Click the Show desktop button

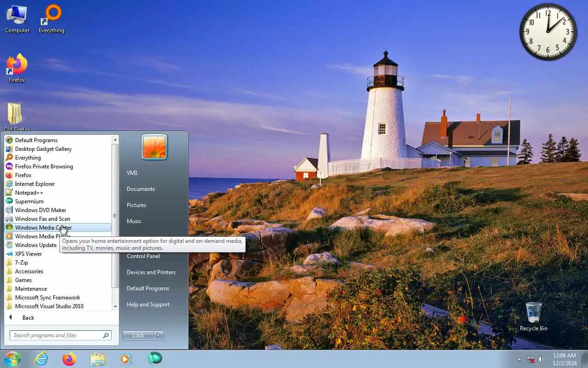585,359
